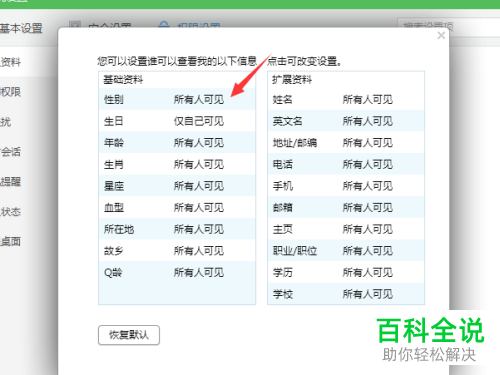Screen dimensions: 500x375
Task: Set visibility for 学历
Action: pyautogui.click(x=368, y=272)
